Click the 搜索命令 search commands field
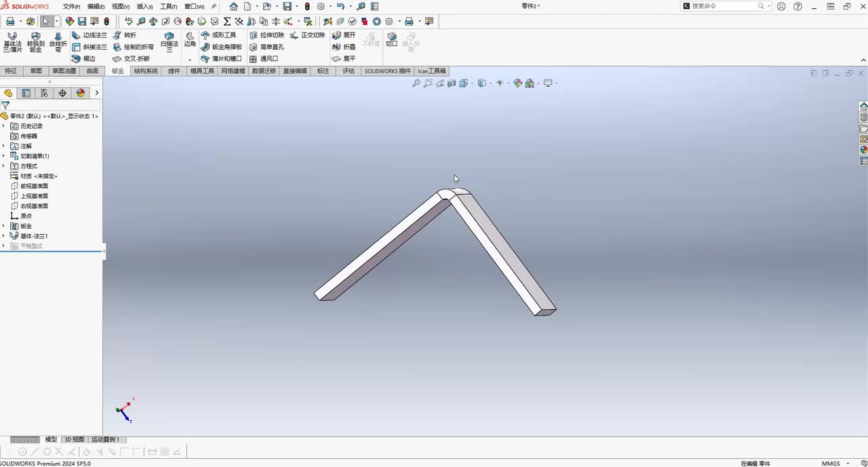Image resolution: width=868 pixels, height=467 pixels. click(727, 6)
